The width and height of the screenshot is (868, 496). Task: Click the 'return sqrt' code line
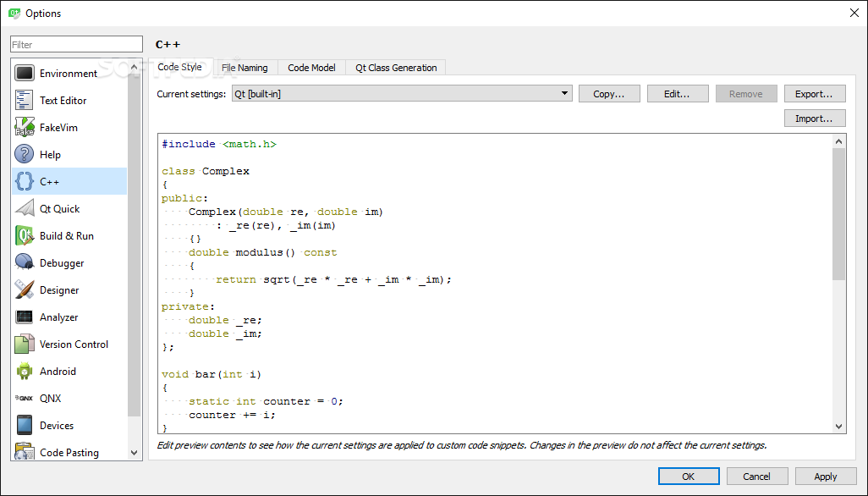click(x=334, y=279)
